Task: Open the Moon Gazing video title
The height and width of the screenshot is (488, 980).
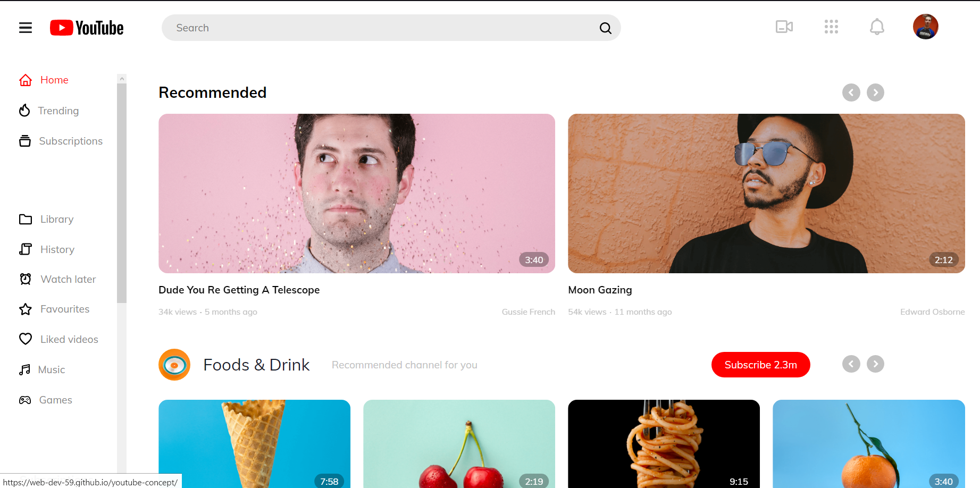Action: (x=600, y=290)
